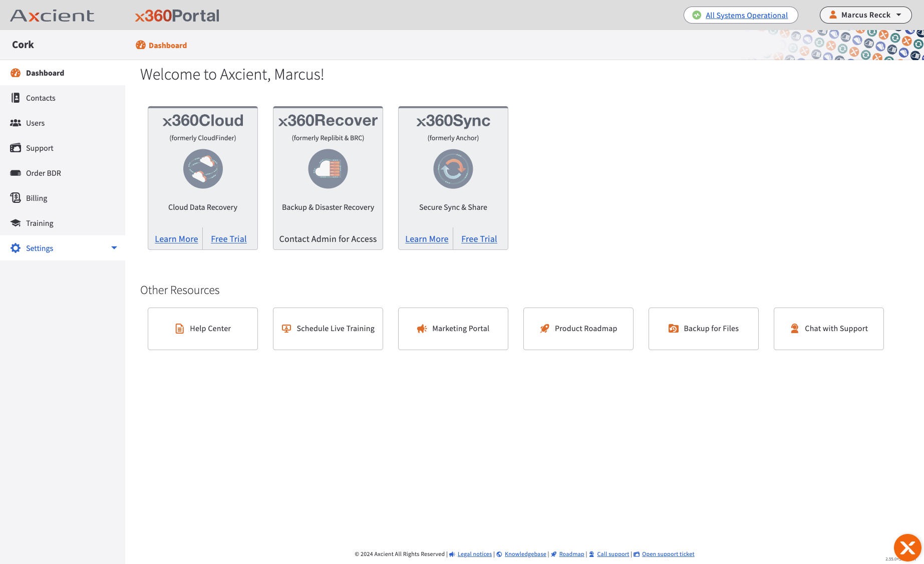
Task: Click the x360Recover backup server icon
Action: point(328,169)
